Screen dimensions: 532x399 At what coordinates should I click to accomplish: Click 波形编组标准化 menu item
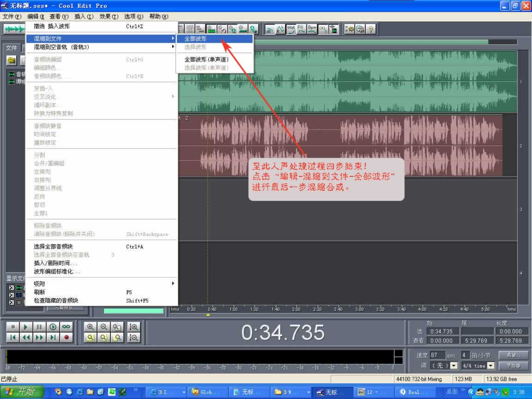tap(102, 272)
